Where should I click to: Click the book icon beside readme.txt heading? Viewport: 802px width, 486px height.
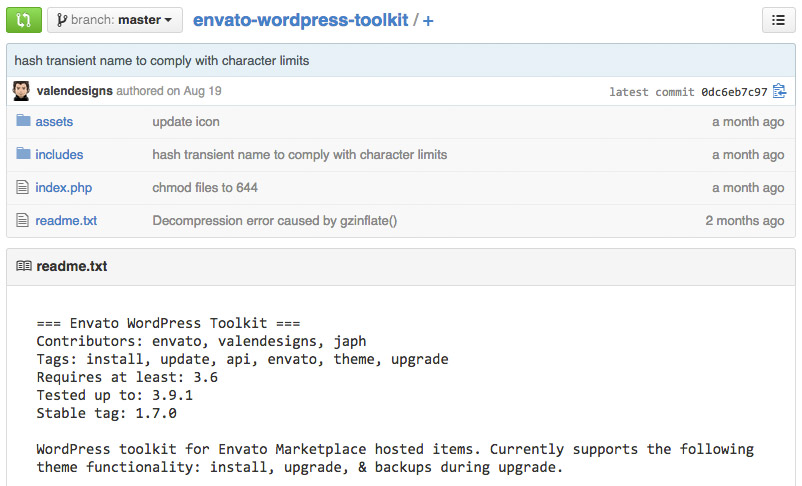pos(24,266)
